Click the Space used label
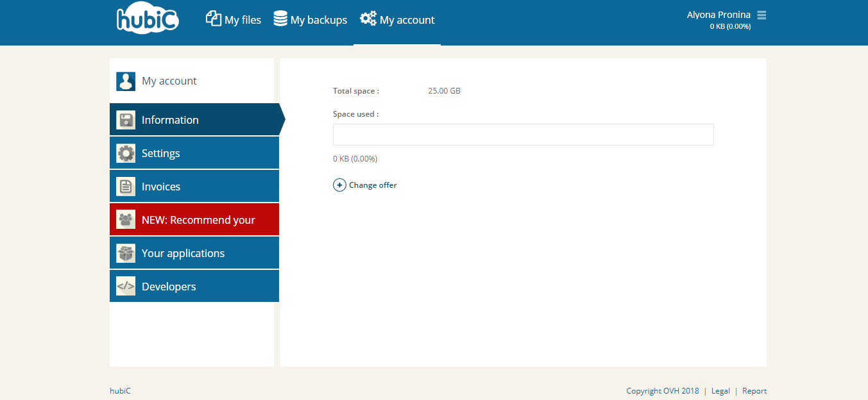The height and width of the screenshot is (400, 868). (355, 114)
